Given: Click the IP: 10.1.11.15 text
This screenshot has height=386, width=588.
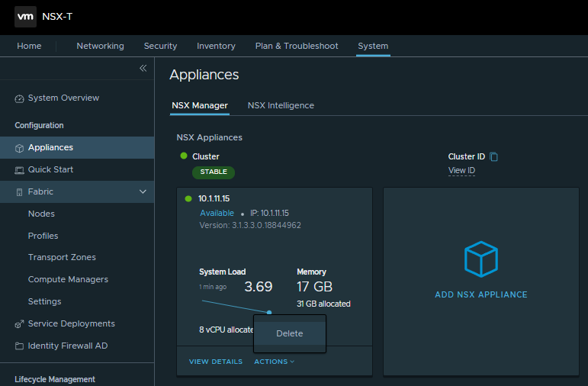Looking at the screenshot, I should tap(270, 213).
